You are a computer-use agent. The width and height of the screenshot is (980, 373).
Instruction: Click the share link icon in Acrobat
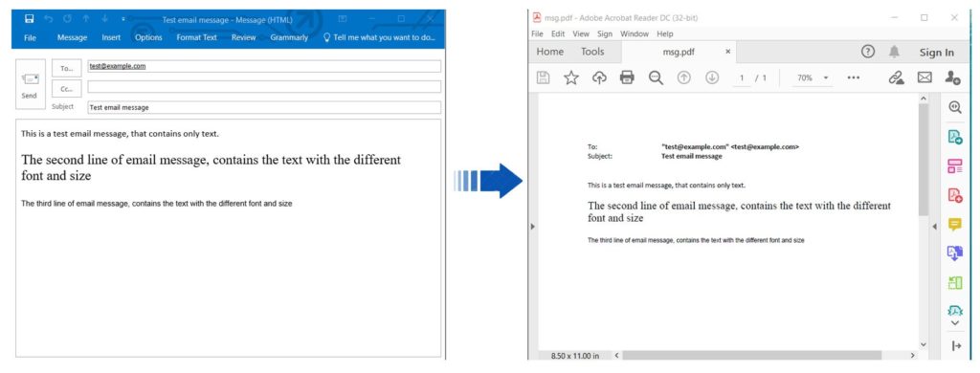[x=896, y=77]
